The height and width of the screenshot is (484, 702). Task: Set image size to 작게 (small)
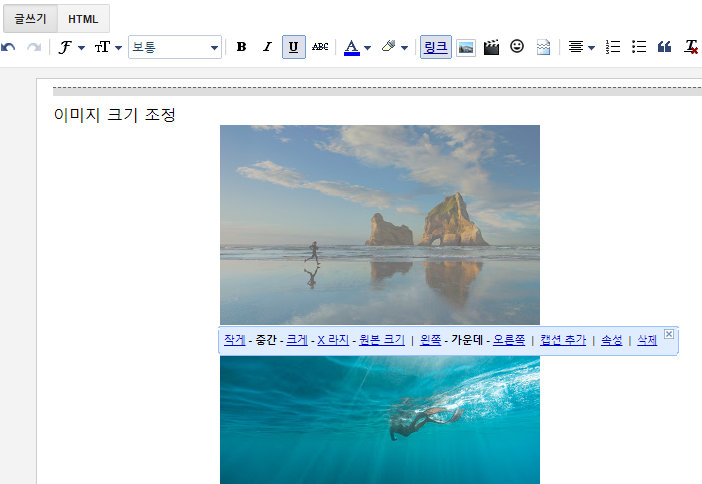coord(235,340)
